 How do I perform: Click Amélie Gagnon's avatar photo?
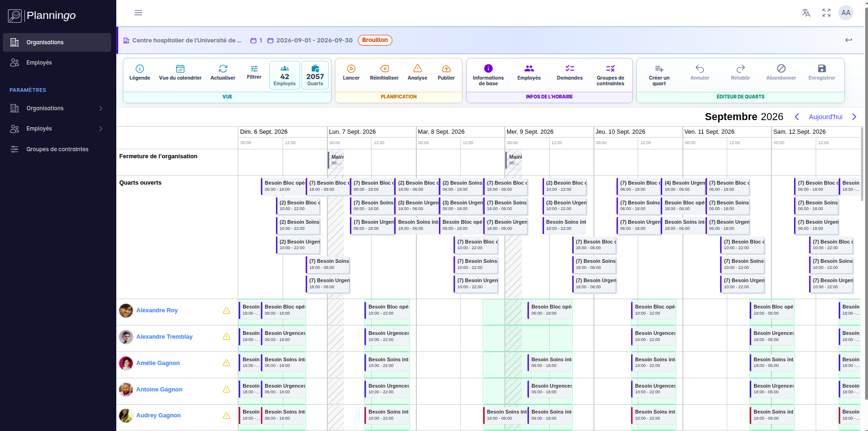(x=126, y=363)
